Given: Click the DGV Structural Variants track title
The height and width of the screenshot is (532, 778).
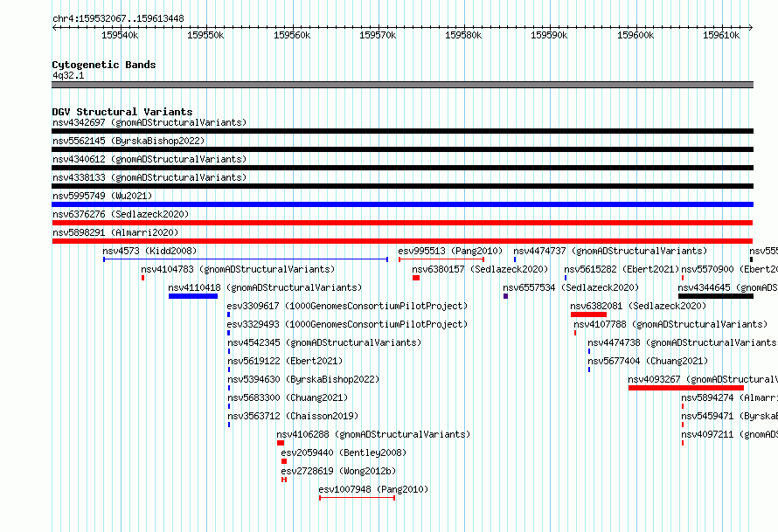Looking at the screenshot, I should tap(122, 112).
